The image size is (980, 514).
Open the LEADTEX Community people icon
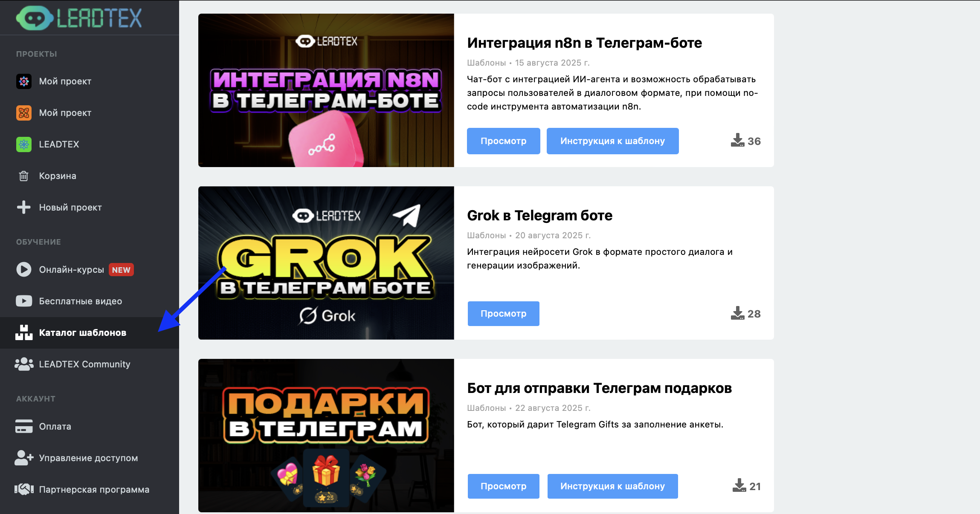pyautogui.click(x=24, y=364)
